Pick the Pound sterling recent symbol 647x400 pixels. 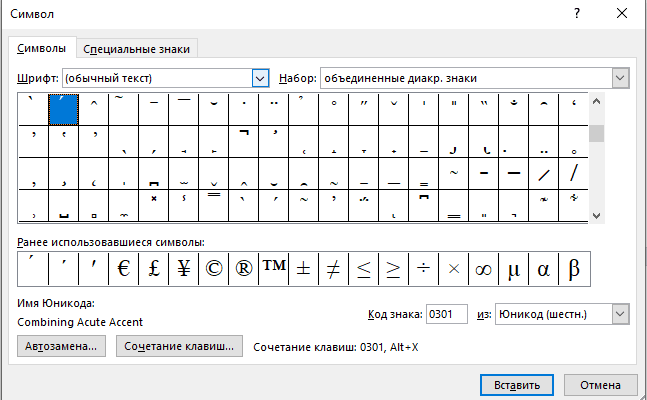(154, 269)
